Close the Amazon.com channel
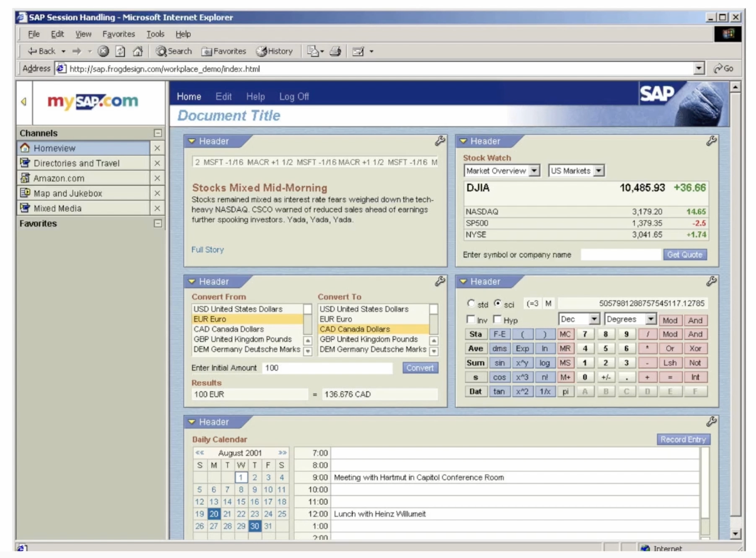 point(157,178)
